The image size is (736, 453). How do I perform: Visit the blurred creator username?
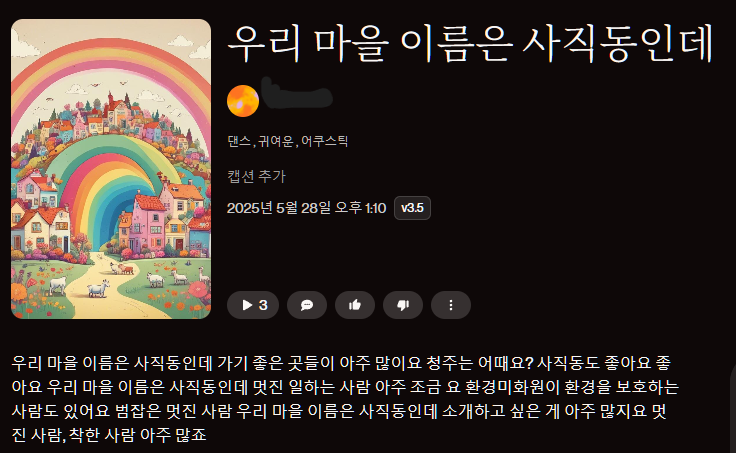coord(297,93)
